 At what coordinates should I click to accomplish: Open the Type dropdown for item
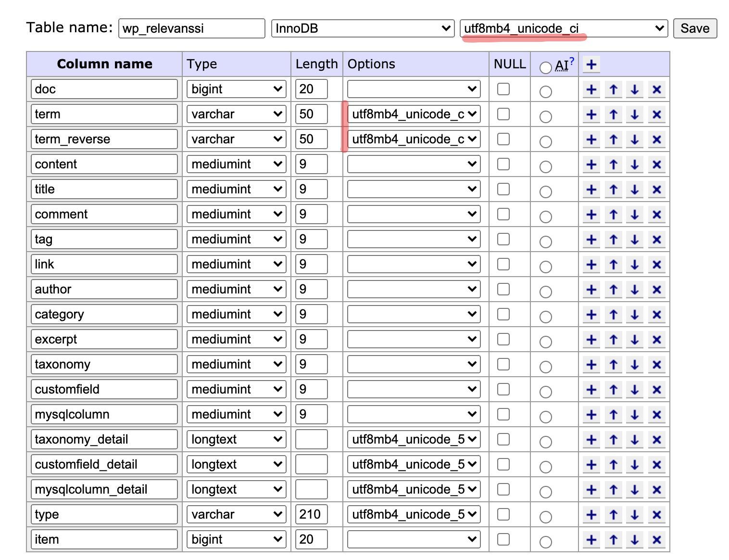(236, 539)
